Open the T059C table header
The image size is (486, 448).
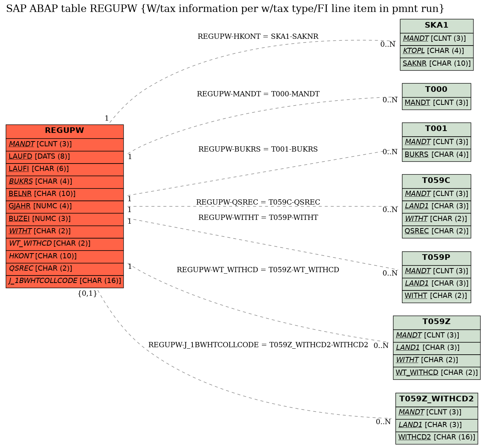[436, 181]
